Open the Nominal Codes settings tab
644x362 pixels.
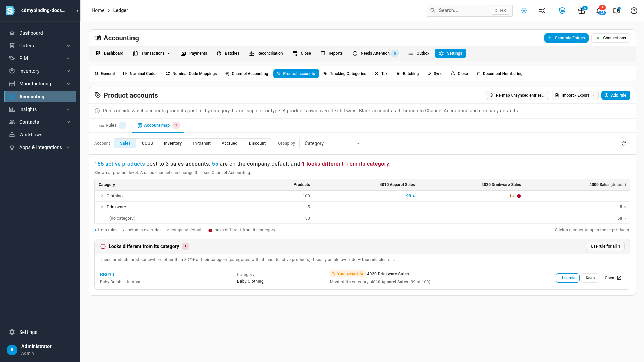(x=140, y=74)
